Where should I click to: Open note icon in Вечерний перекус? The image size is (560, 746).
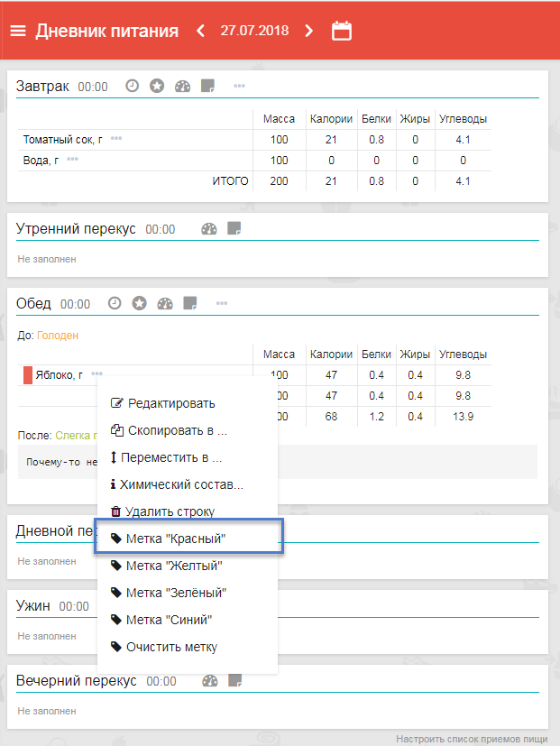tap(234, 680)
